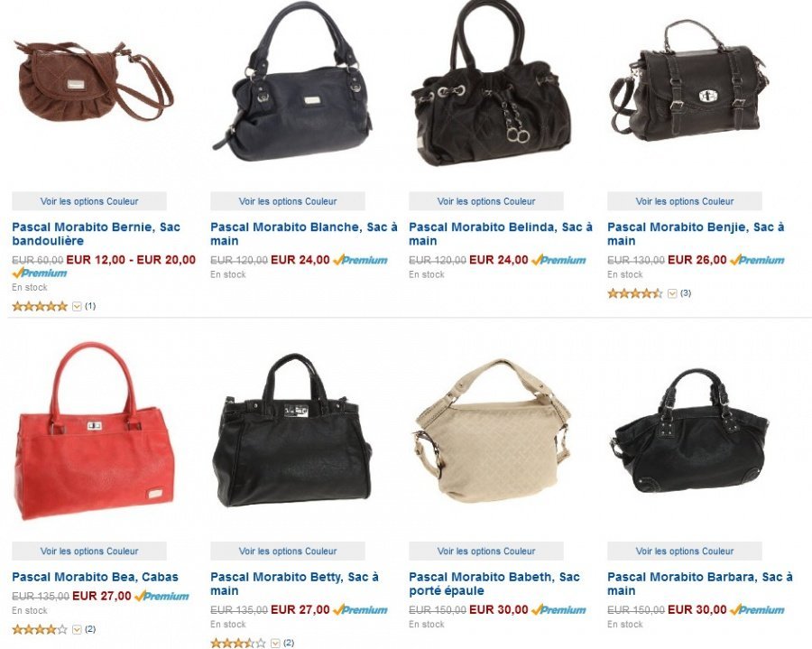This screenshot has width=812, height=649.
Task: Open color options for the red Bea Cabas
Action: click(89, 552)
